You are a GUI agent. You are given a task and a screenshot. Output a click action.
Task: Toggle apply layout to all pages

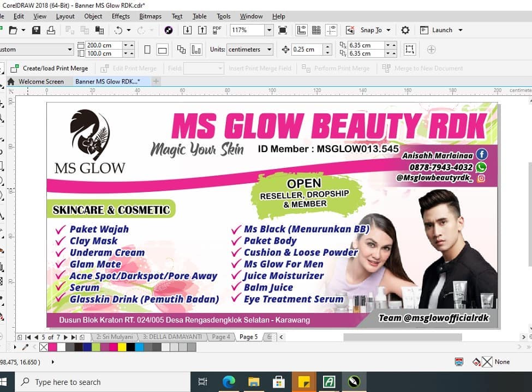pos(181,50)
